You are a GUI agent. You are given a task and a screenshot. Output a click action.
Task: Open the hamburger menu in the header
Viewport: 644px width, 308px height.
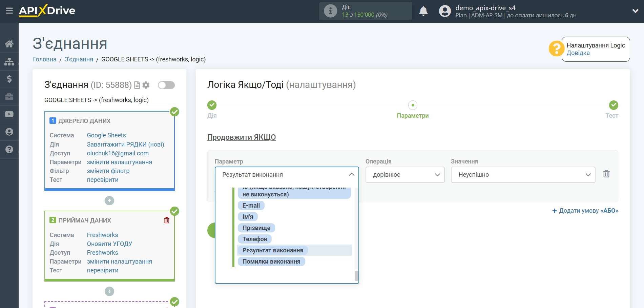[9, 11]
